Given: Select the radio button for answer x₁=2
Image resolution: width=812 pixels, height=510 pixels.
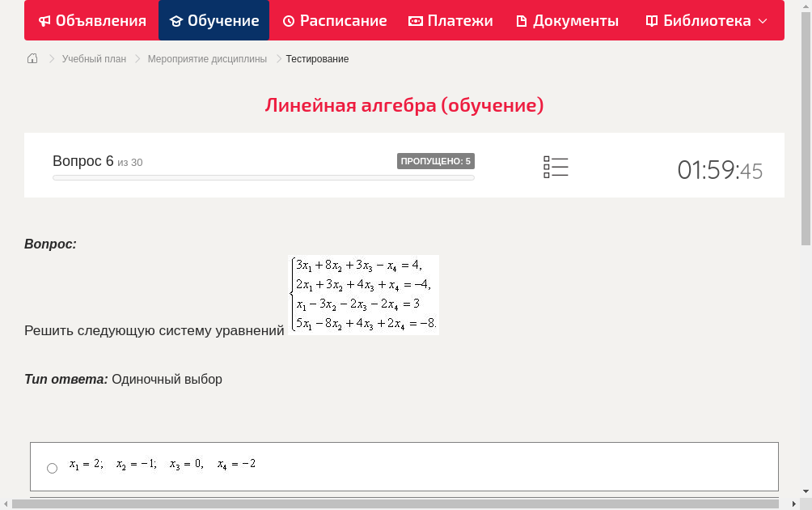Looking at the screenshot, I should coord(52,468).
